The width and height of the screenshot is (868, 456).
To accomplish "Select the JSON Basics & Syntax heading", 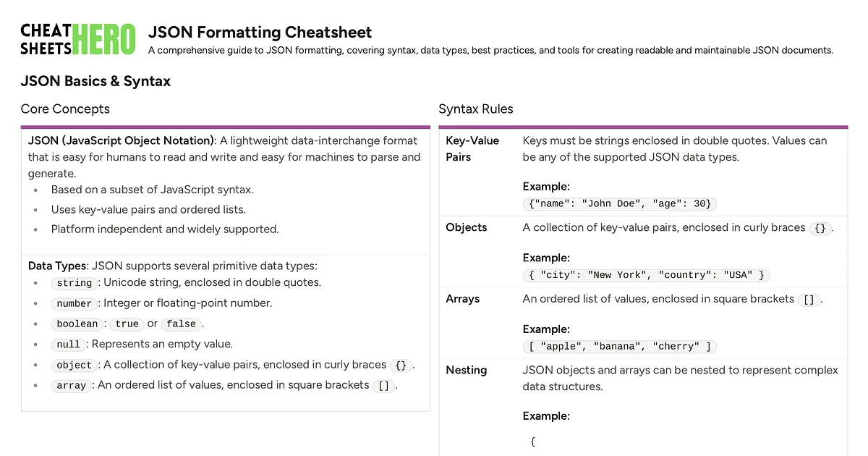I will (95, 81).
